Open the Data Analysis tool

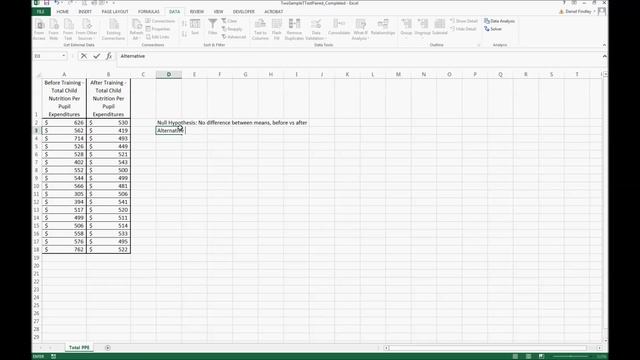(x=500, y=21)
